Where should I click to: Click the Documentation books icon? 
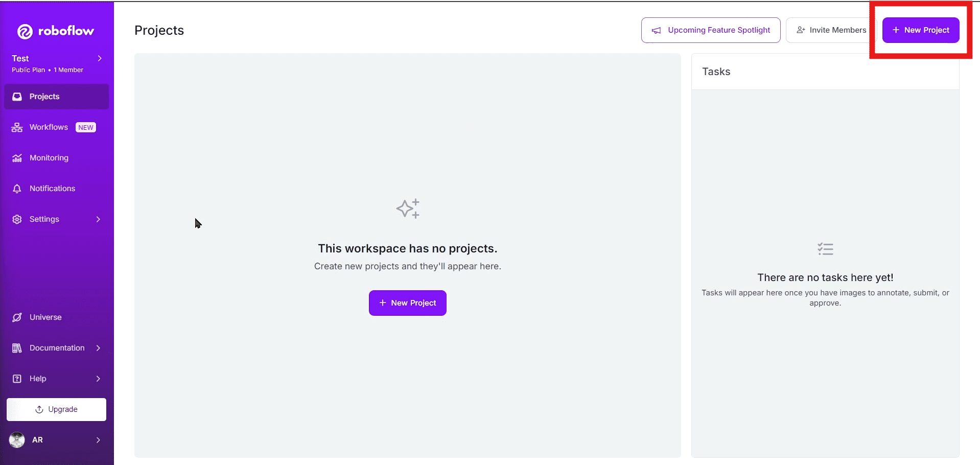coord(17,348)
